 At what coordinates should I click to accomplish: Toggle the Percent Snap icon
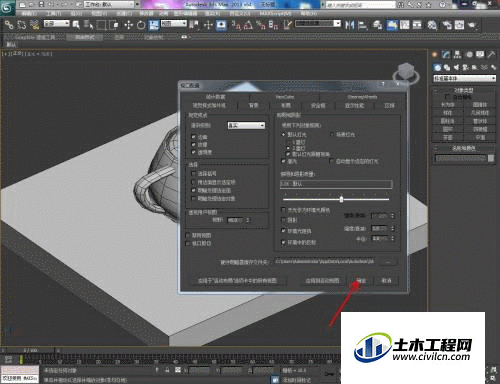click(261, 25)
